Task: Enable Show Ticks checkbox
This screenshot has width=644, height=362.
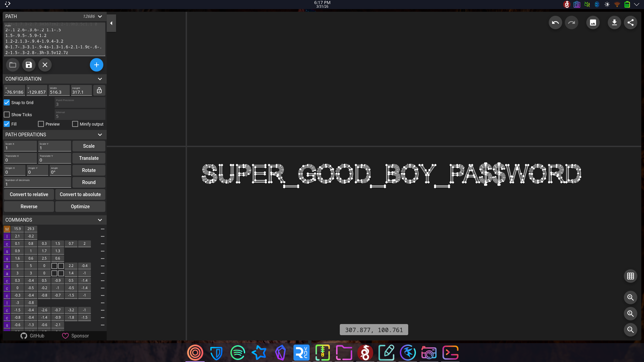Action: pyautogui.click(x=7, y=115)
